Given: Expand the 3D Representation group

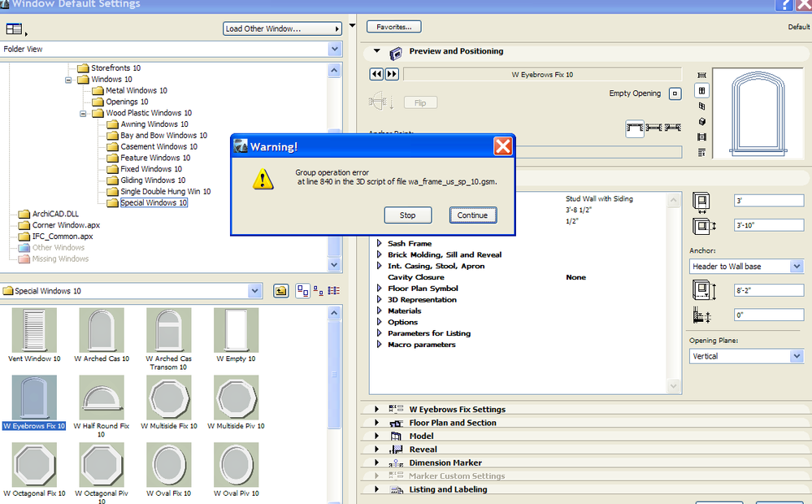Looking at the screenshot, I should [x=379, y=299].
